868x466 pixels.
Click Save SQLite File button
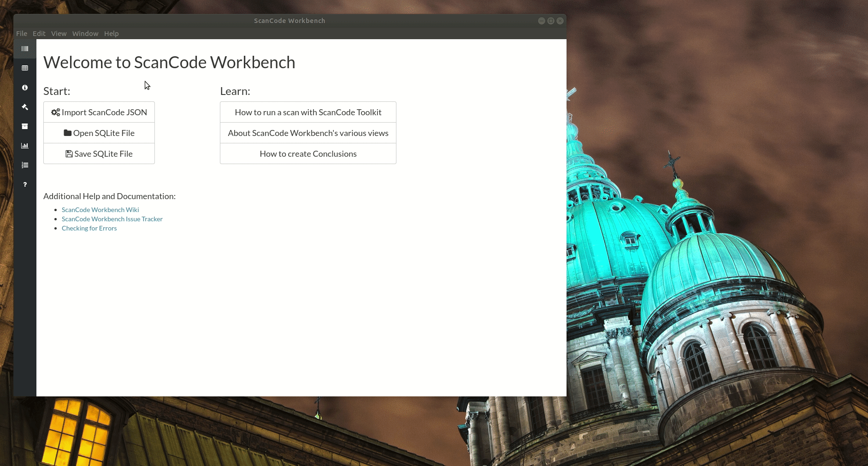click(99, 153)
